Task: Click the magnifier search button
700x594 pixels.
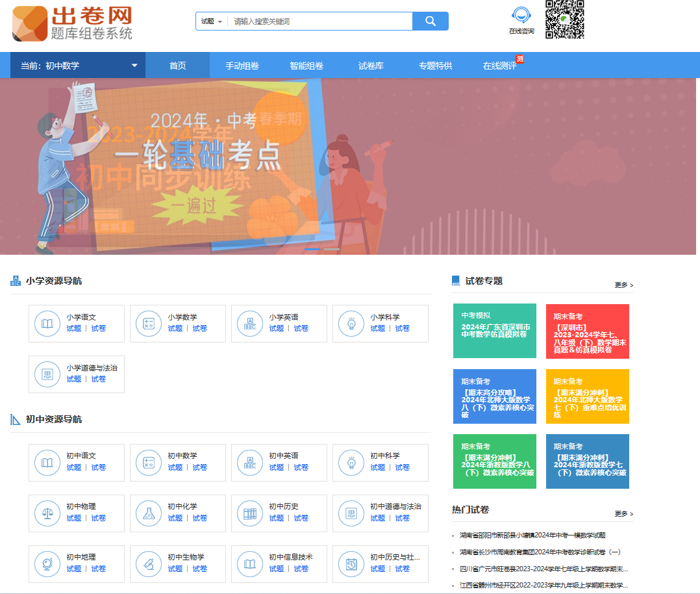Action: 430,21
